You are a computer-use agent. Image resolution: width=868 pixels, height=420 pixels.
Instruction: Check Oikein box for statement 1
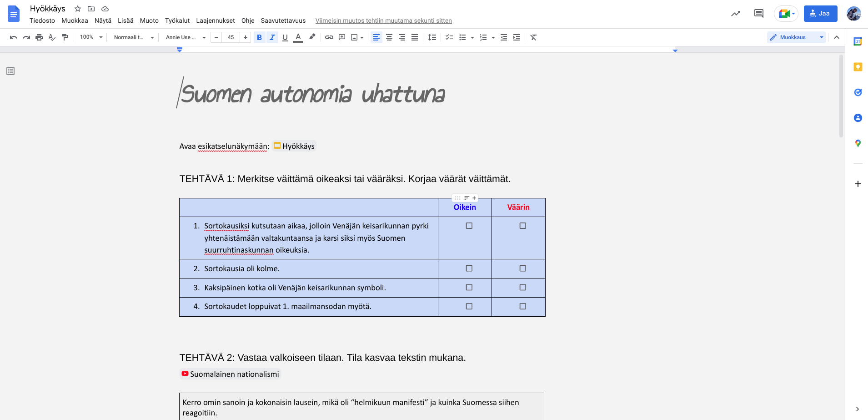(x=469, y=226)
